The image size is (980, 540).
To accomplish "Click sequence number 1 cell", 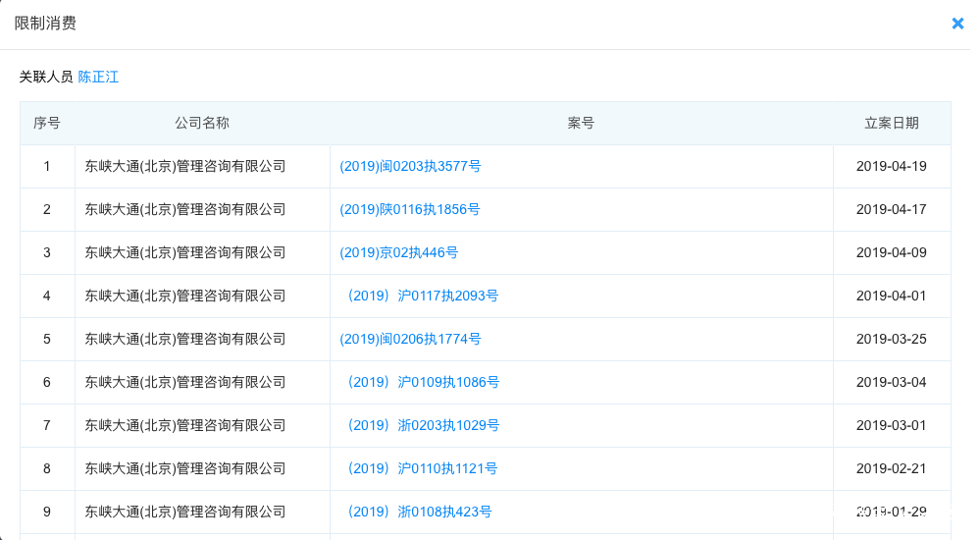I will pyautogui.click(x=47, y=167).
